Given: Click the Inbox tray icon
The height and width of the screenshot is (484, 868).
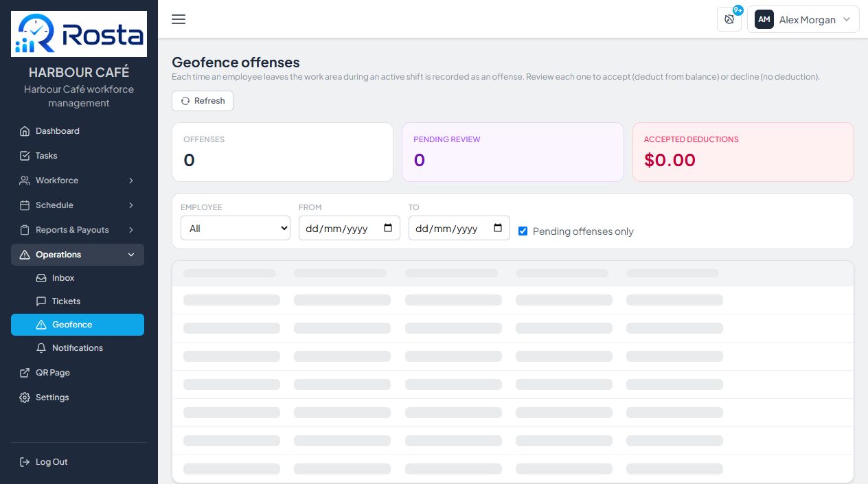Looking at the screenshot, I should tap(41, 278).
